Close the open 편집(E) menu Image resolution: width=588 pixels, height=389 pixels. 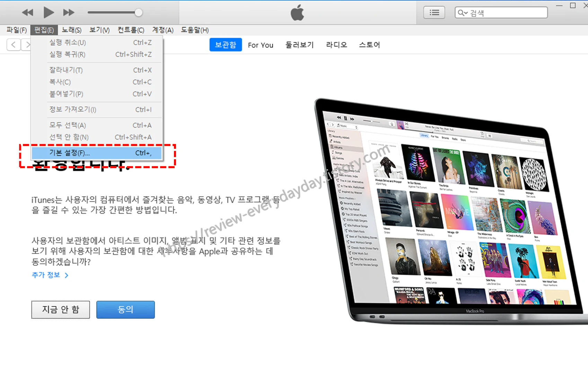click(x=44, y=30)
